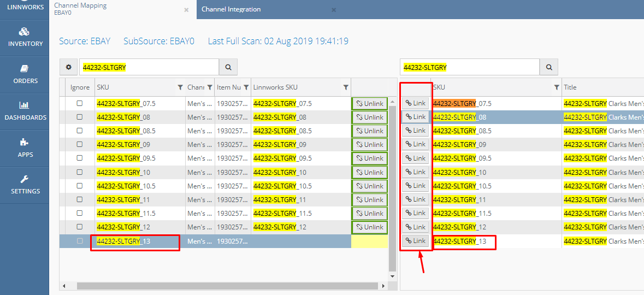644x295 pixels.
Task: Unlink the 44232-SLTGRY_11.5 mapping
Action: (370, 214)
